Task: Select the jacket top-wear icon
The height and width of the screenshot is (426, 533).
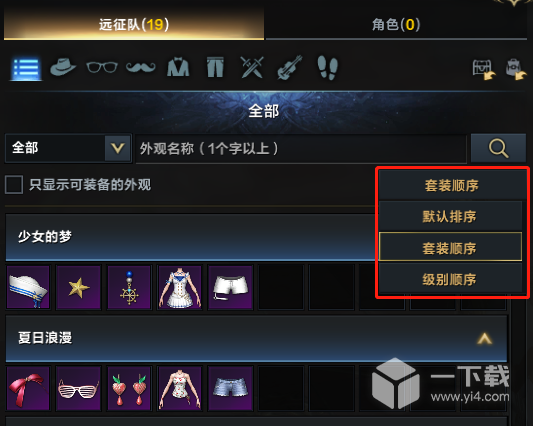Action: [x=178, y=67]
